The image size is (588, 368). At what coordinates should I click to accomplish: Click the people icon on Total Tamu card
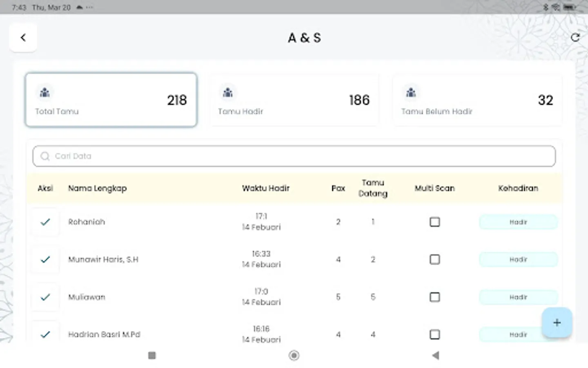click(x=45, y=92)
